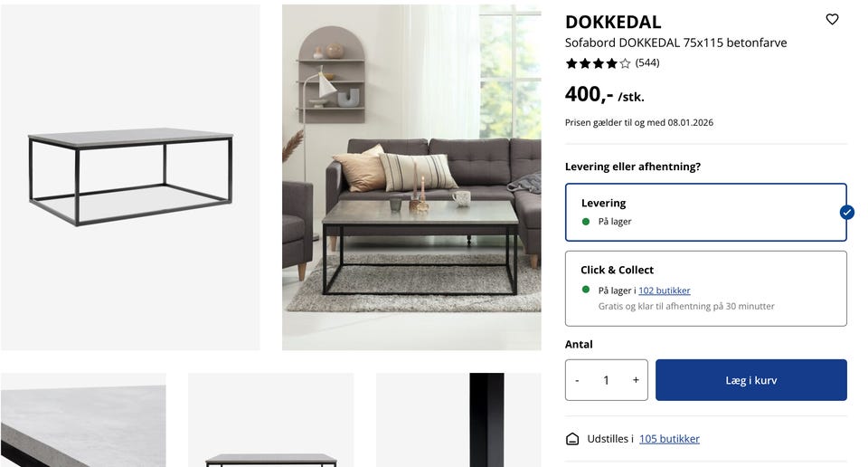Click the house icon beside Udstilles
Image resolution: width=868 pixels, height=467 pixels.
click(572, 439)
